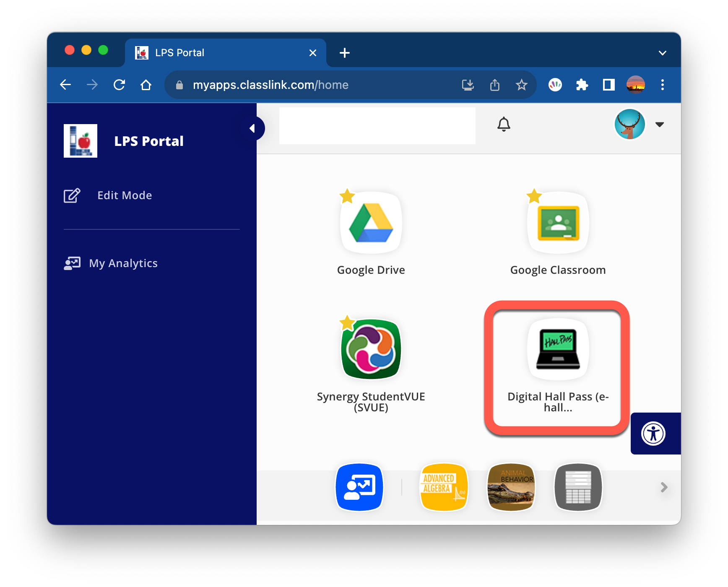The image size is (728, 587).
Task: Open the gray spreadsheet app in dock
Action: click(578, 487)
